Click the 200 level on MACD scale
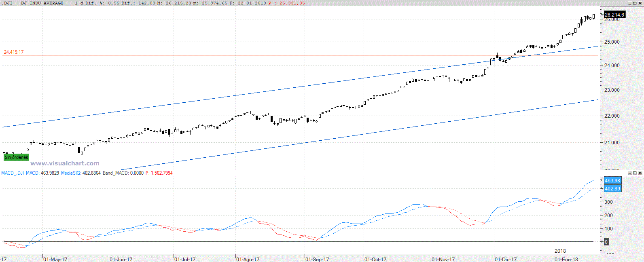This screenshot has height=262, width=644. coord(608,216)
